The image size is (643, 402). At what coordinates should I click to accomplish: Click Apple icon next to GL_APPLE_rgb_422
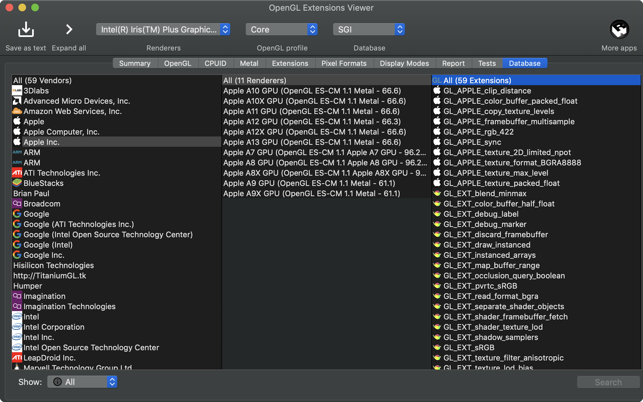(x=437, y=132)
